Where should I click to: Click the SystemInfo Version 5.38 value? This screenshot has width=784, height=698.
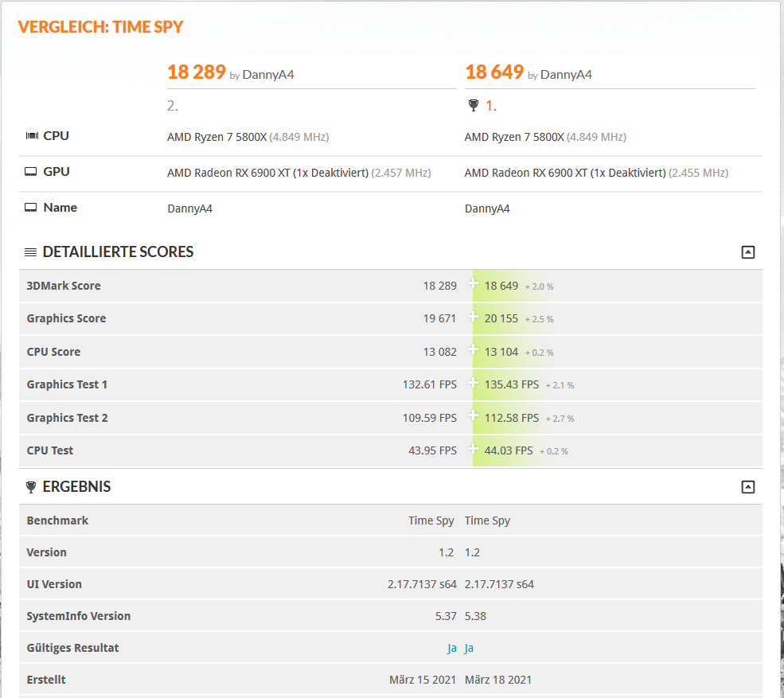(475, 617)
